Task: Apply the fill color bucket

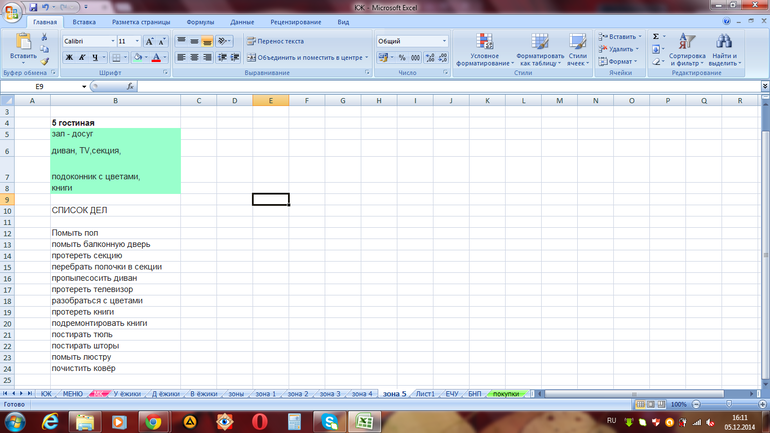Action: pyautogui.click(x=138, y=57)
